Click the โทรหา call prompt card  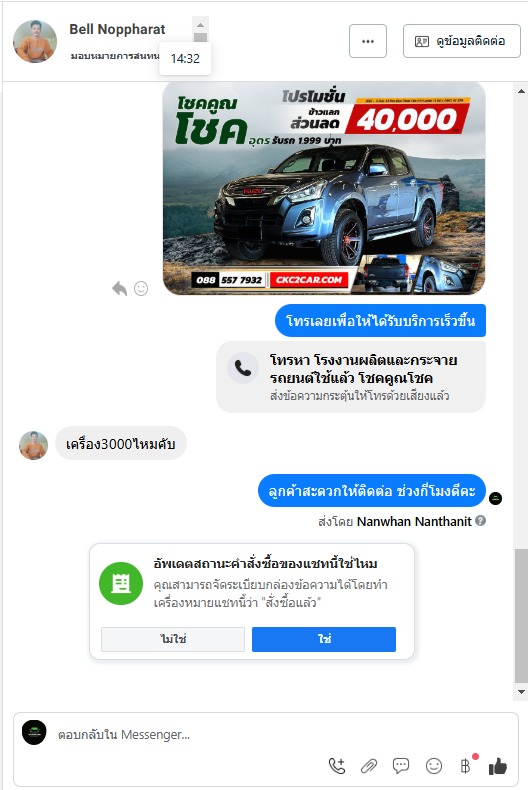coord(351,377)
